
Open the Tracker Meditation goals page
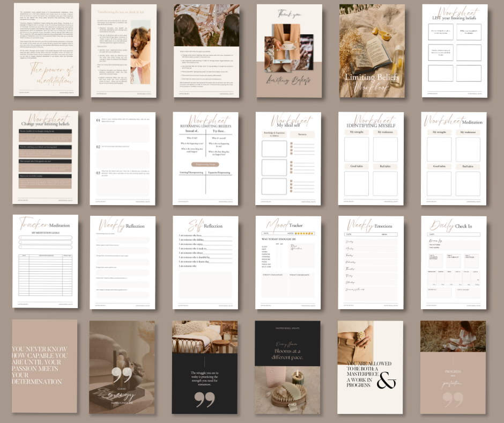click(x=46, y=261)
